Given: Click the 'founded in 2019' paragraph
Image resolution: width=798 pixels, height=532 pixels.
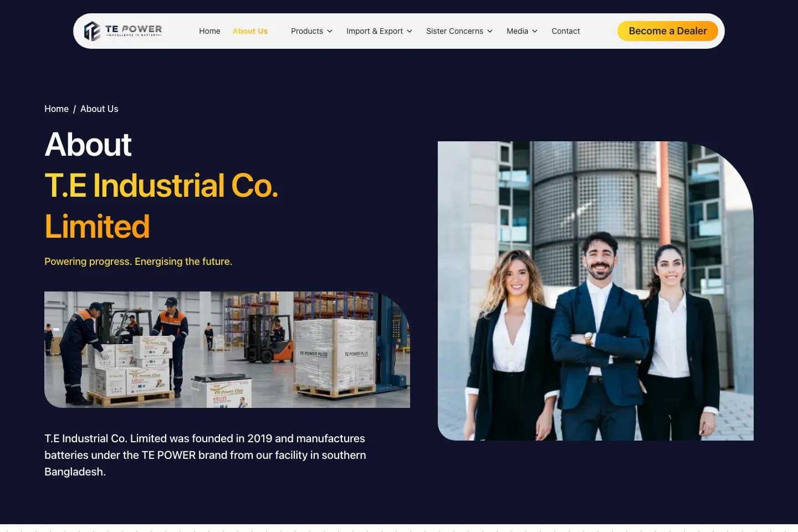Looking at the screenshot, I should point(205,455).
